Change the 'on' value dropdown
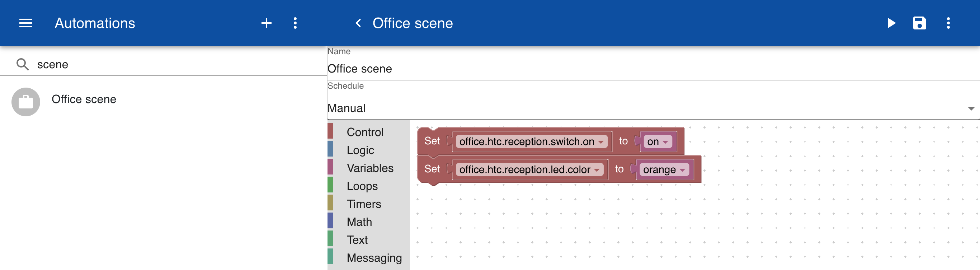The width and height of the screenshot is (980, 270). point(658,142)
